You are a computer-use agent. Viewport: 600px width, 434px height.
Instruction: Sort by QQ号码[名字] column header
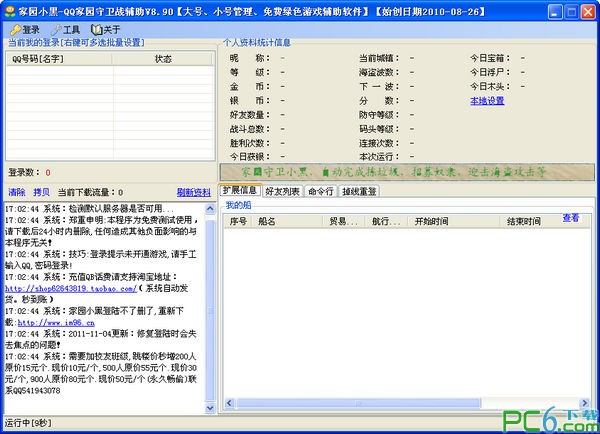pyautogui.click(x=59, y=59)
